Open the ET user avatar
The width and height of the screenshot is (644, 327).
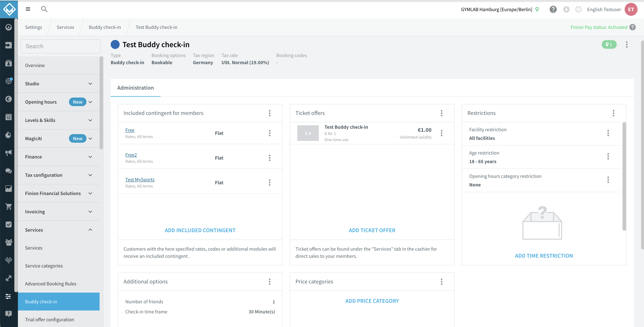pos(631,9)
